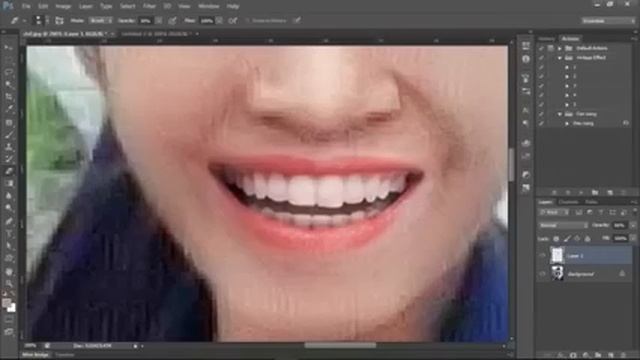Enable airbrush mode icon next to Flow
The height and width of the screenshot is (360, 640).
point(233,20)
